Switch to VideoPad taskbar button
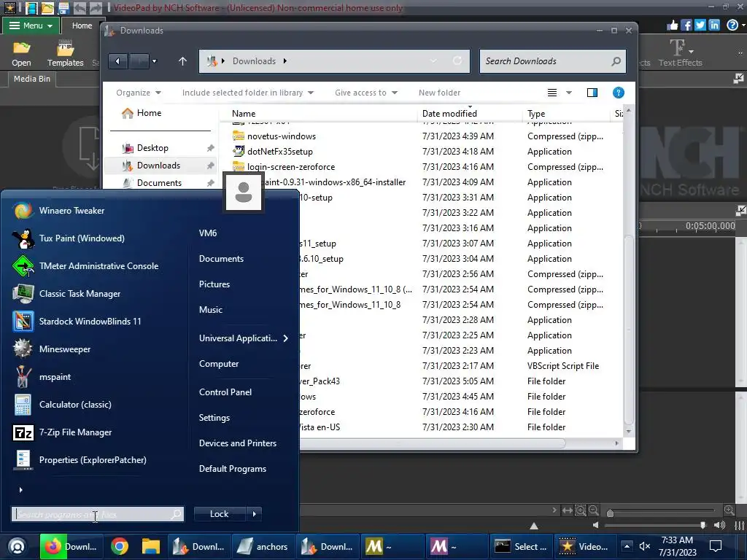The image size is (747, 560). click(584, 546)
